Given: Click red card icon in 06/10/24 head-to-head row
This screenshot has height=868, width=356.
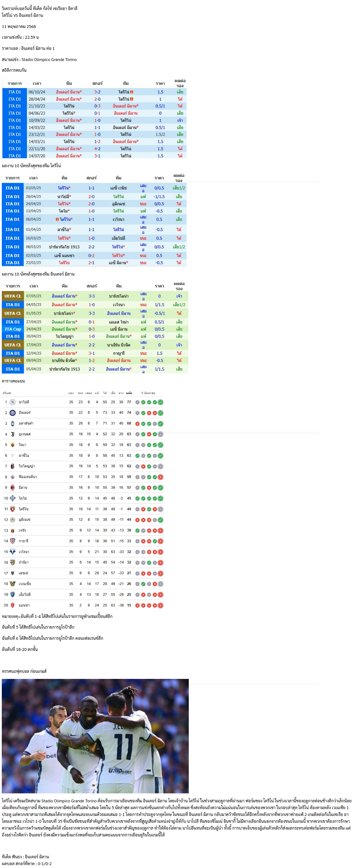Looking at the screenshot, I should pyautogui.click(x=132, y=92).
